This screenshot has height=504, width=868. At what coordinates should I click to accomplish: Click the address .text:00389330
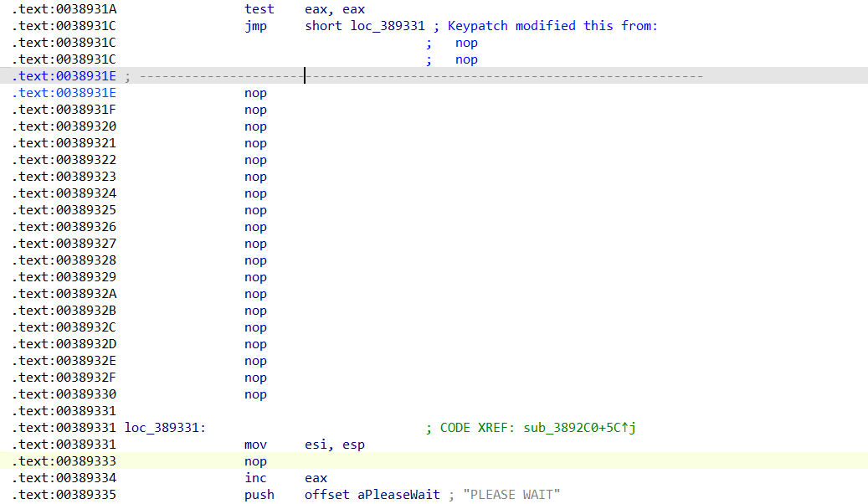pyautogui.click(x=64, y=394)
